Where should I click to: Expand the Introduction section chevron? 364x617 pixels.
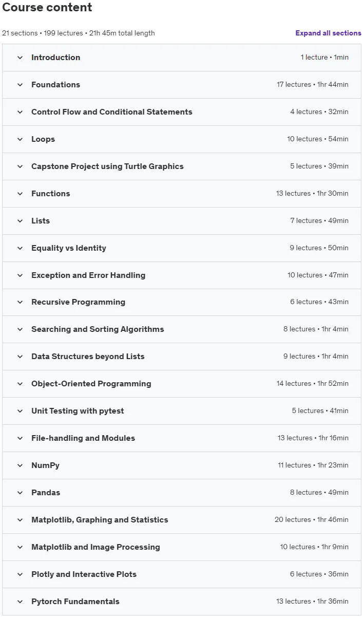(20, 58)
